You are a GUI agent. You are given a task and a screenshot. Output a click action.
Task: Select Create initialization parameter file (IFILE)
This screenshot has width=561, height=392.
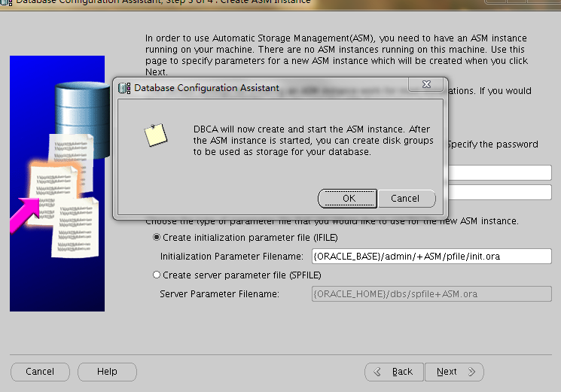157,237
